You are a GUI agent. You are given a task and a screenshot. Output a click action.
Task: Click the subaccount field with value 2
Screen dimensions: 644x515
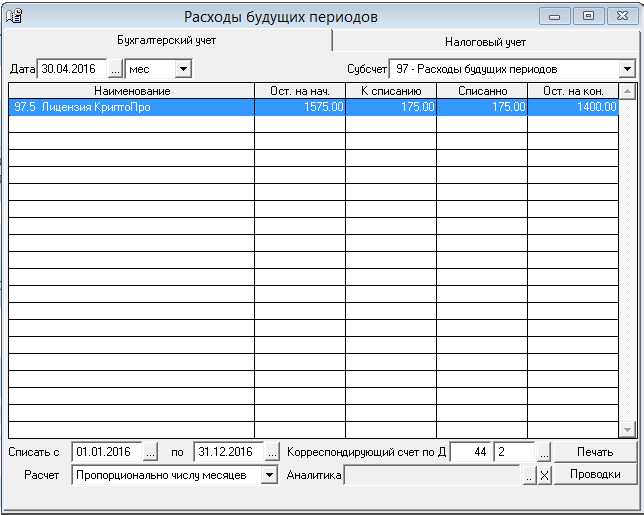tap(514, 452)
